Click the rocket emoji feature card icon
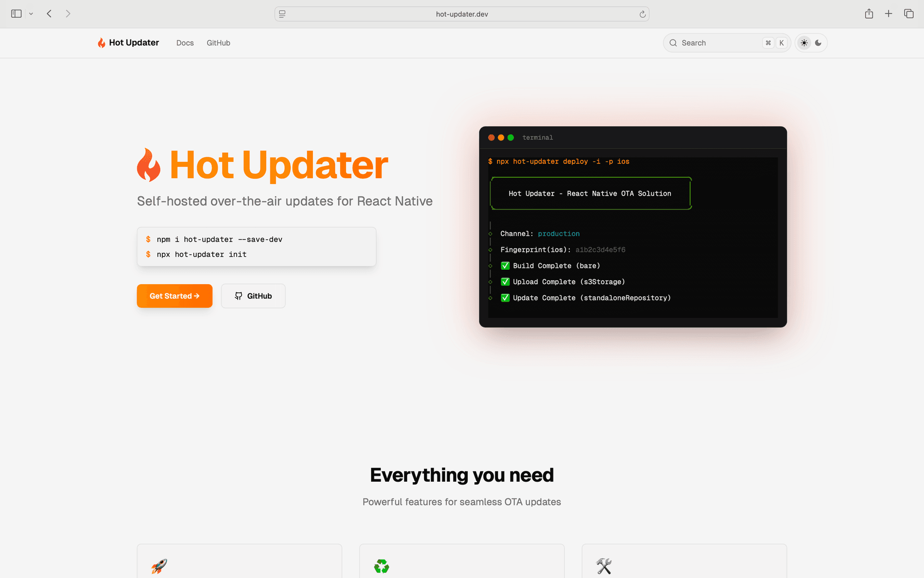 tap(159, 566)
